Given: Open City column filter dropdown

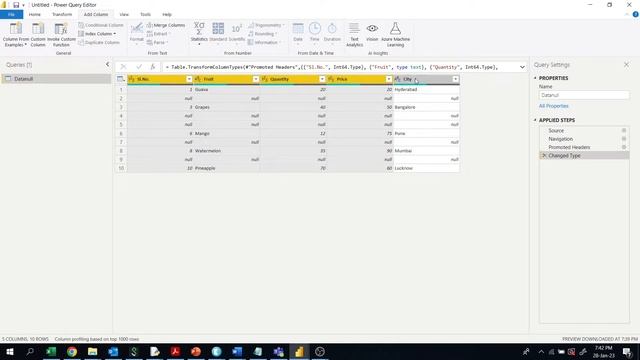Looking at the screenshot, I should [x=455, y=79].
